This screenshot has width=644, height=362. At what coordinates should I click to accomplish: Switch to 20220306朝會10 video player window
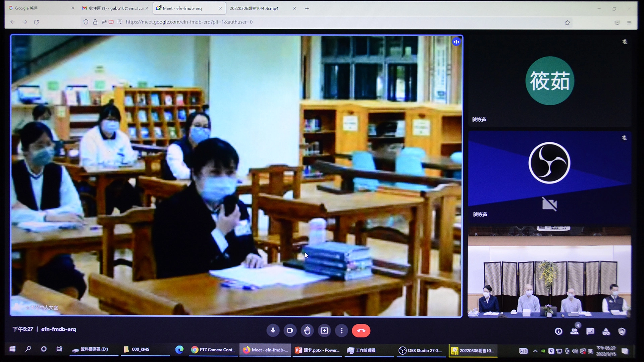(473, 351)
